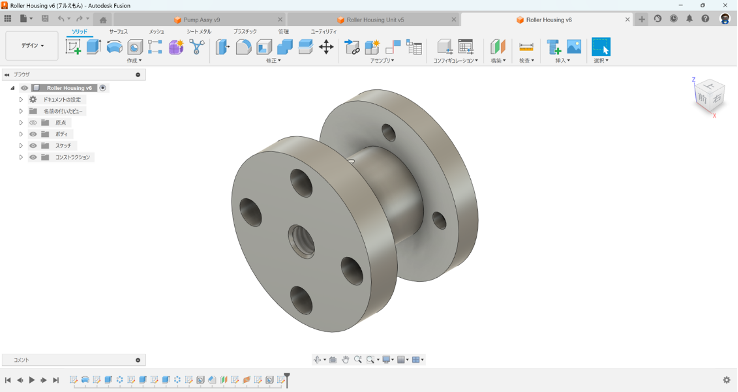Viewport: 738px width, 392px height.
Task: Toggle visibility of the コンストラクション folder
Action: 33,157
